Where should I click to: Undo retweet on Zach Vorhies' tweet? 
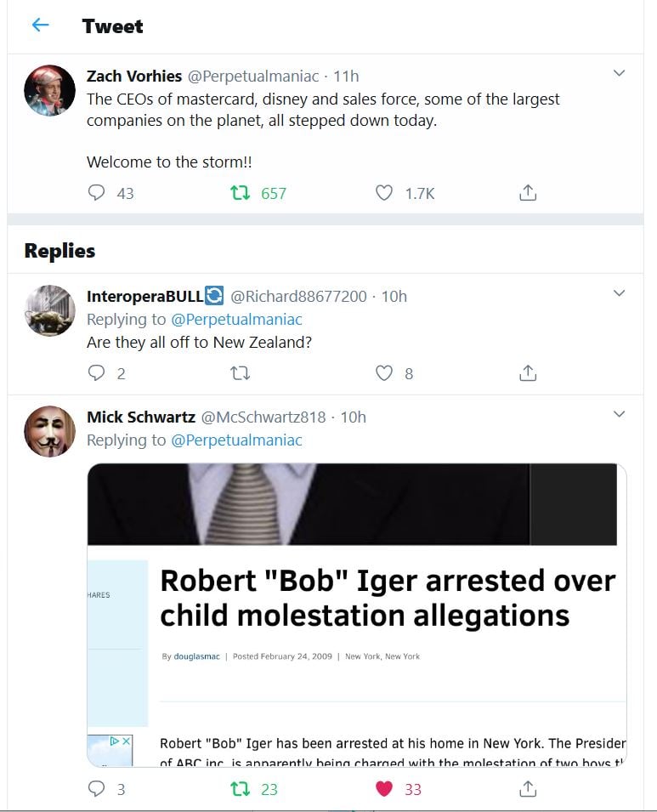(x=241, y=194)
